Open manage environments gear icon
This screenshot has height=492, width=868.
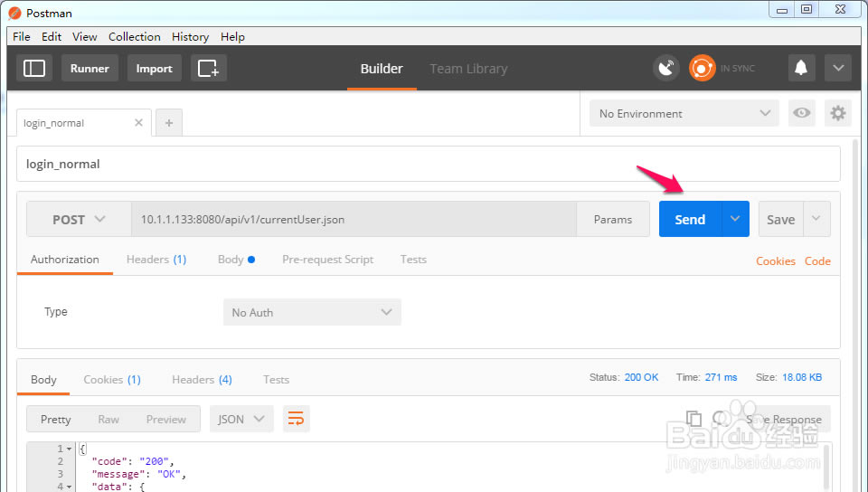838,113
